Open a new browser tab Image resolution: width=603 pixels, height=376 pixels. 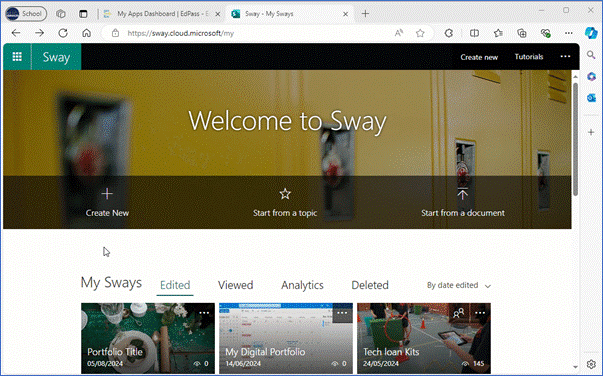click(365, 14)
